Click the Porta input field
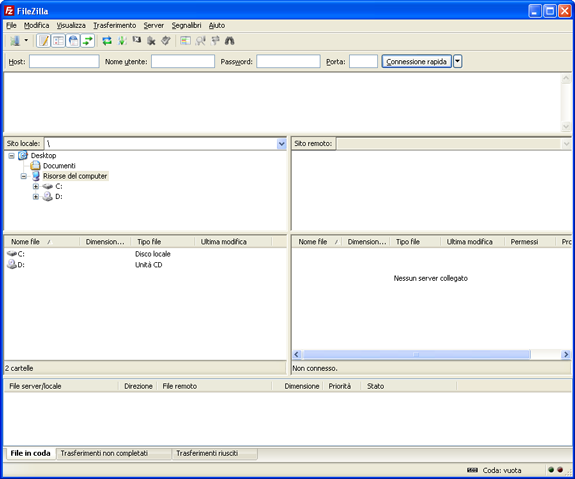Screen dimensions: 575x479 coord(363,61)
